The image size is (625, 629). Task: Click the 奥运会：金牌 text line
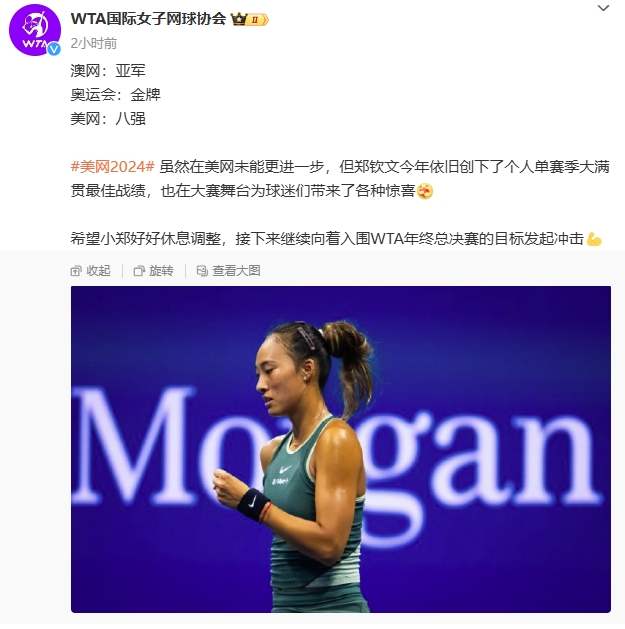(x=116, y=95)
